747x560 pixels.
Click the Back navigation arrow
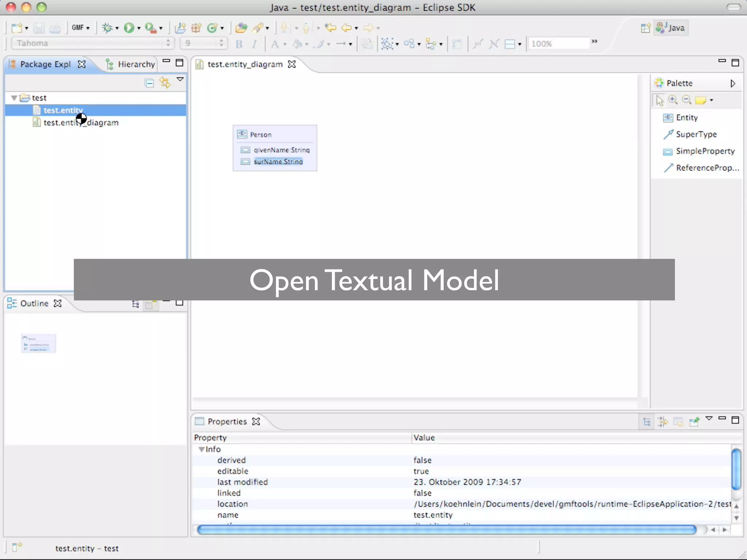[347, 28]
